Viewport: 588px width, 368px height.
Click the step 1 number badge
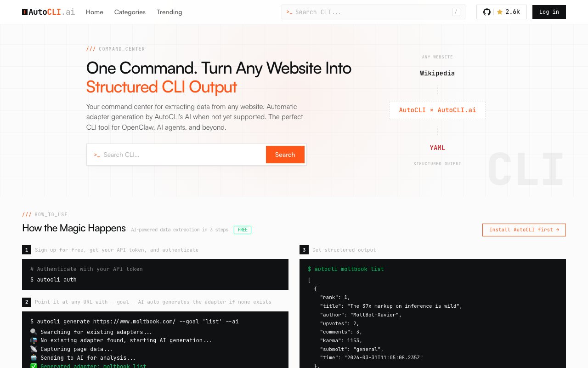coord(27,250)
